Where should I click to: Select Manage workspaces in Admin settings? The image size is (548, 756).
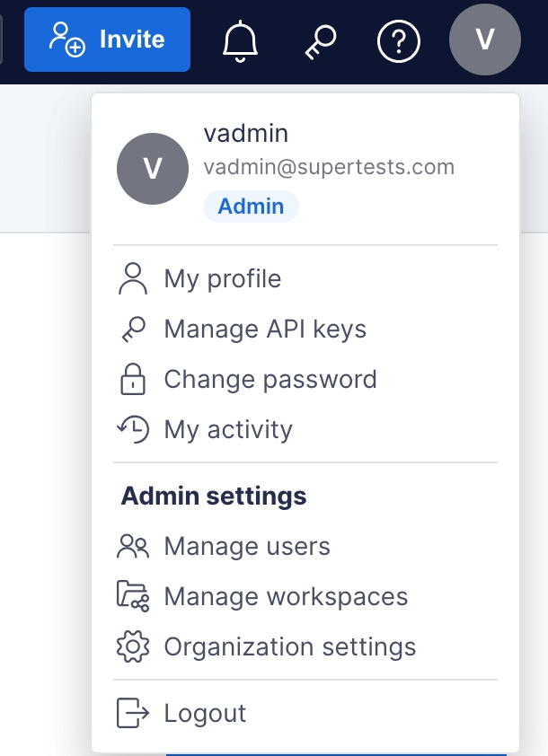click(x=286, y=597)
